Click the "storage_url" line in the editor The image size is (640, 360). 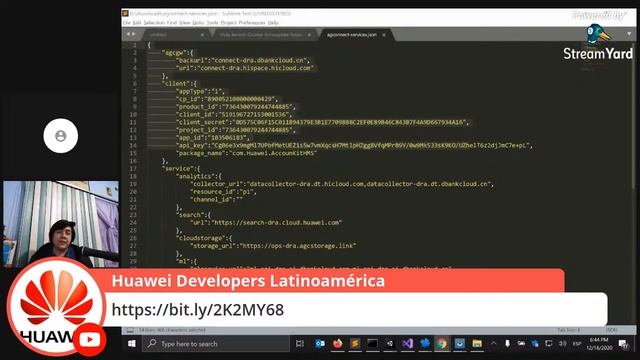[273, 246]
